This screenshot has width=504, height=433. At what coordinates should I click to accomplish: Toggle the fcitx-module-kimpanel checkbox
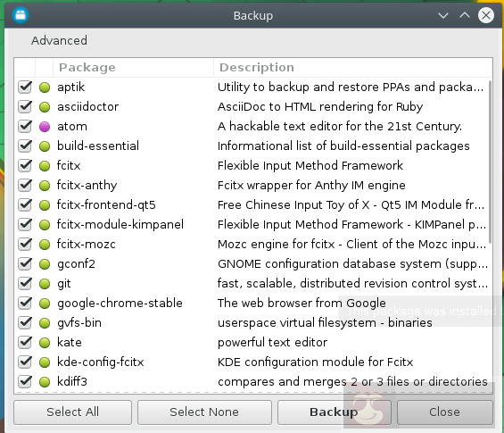click(x=25, y=224)
